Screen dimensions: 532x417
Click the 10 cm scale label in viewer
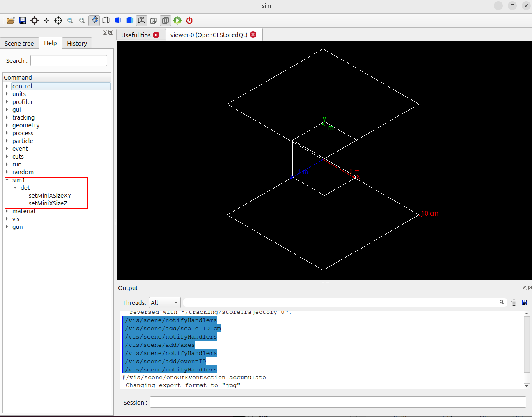(430, 214)
